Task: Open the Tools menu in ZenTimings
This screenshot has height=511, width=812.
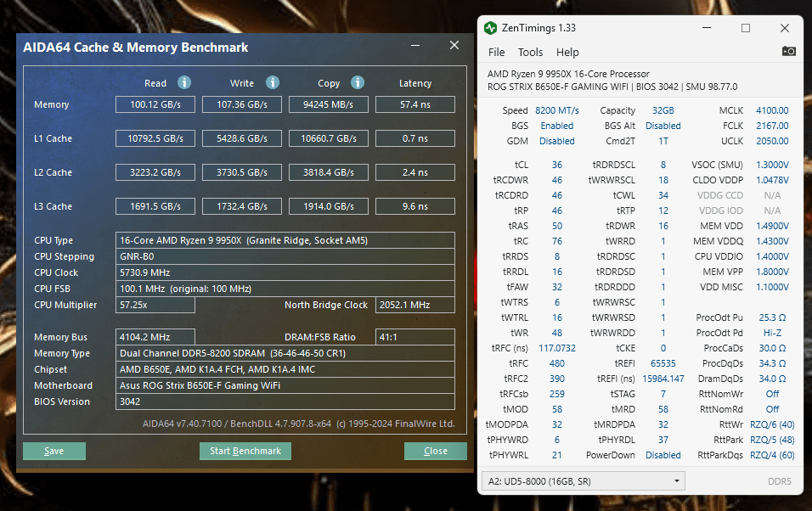Action: (530, 53)
